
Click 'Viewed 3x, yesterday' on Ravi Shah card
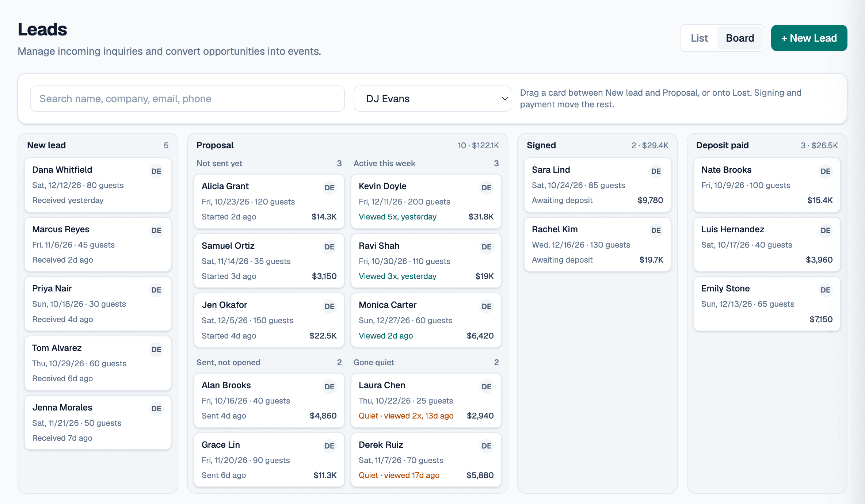[397, 276]
